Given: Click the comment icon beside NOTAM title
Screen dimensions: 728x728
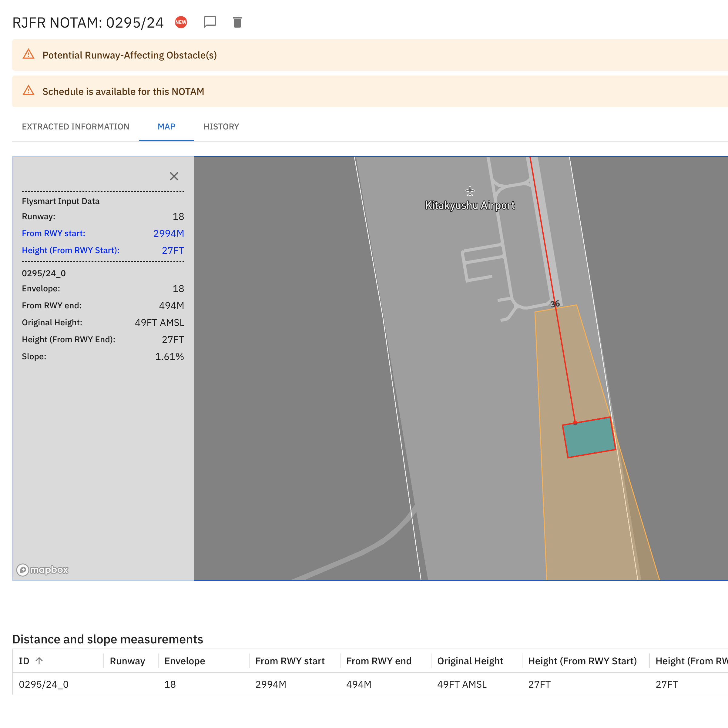Looking at the screenshot, I should click(210, 22).
